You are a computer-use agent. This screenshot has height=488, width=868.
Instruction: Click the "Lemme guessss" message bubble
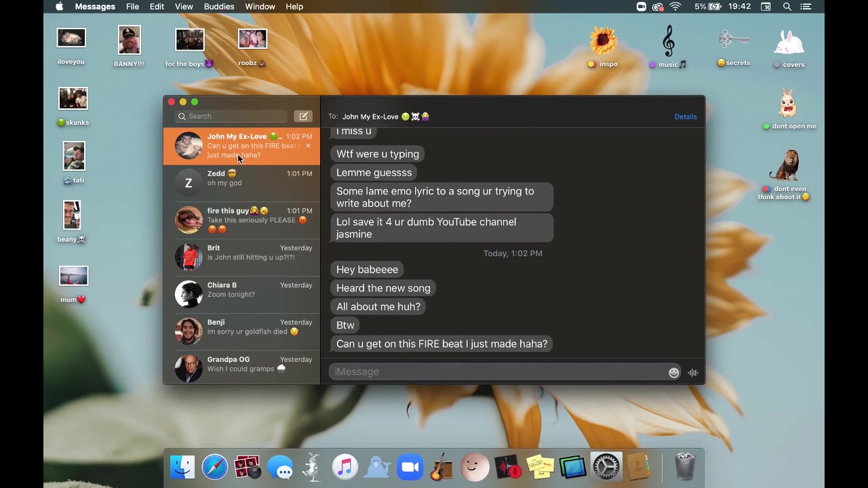[374, 173]
